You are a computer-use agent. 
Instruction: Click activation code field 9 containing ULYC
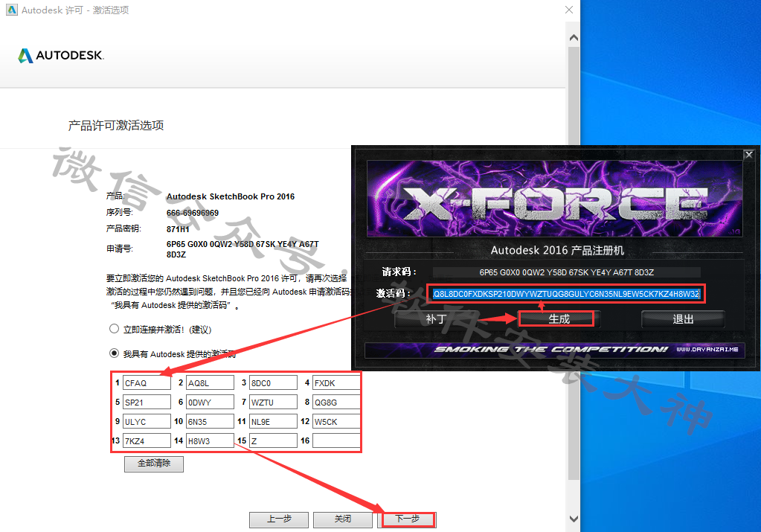point(147,422)
